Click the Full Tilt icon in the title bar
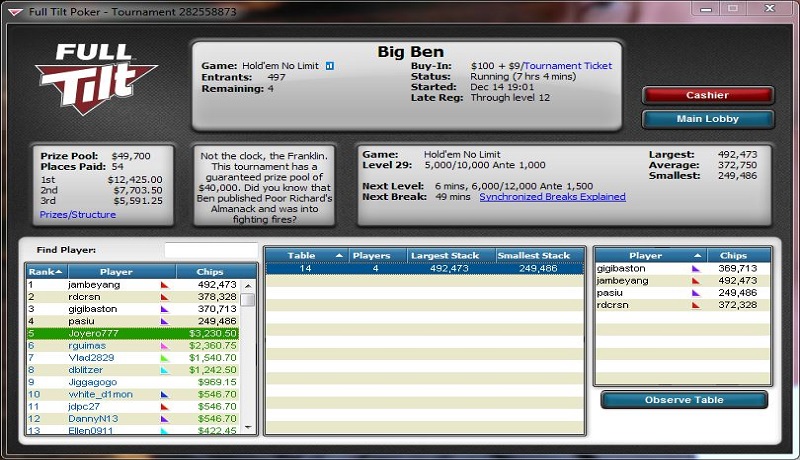 coord(15,12)
